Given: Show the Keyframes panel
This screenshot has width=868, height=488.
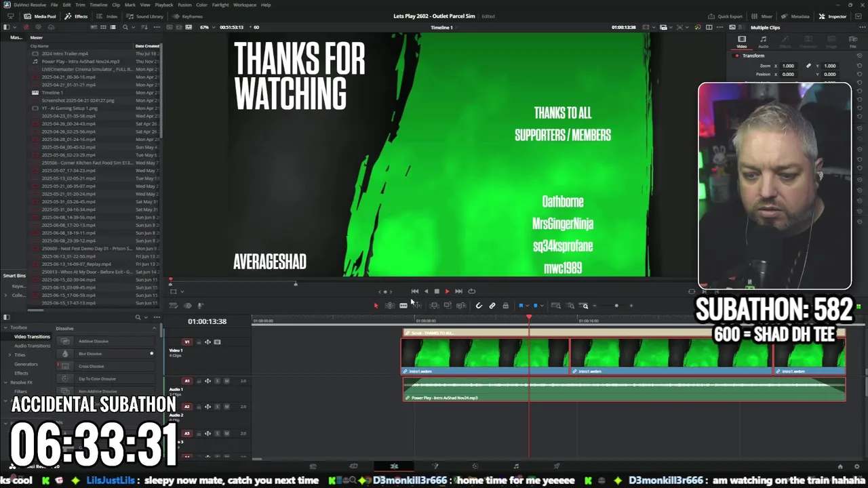Looking at the screenshot, I should [x=188, y=16].
